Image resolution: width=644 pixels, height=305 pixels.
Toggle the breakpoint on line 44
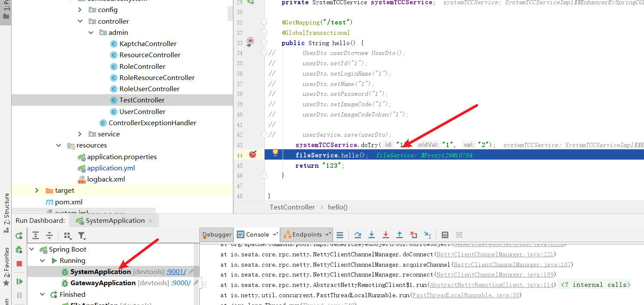pos(253,154)
